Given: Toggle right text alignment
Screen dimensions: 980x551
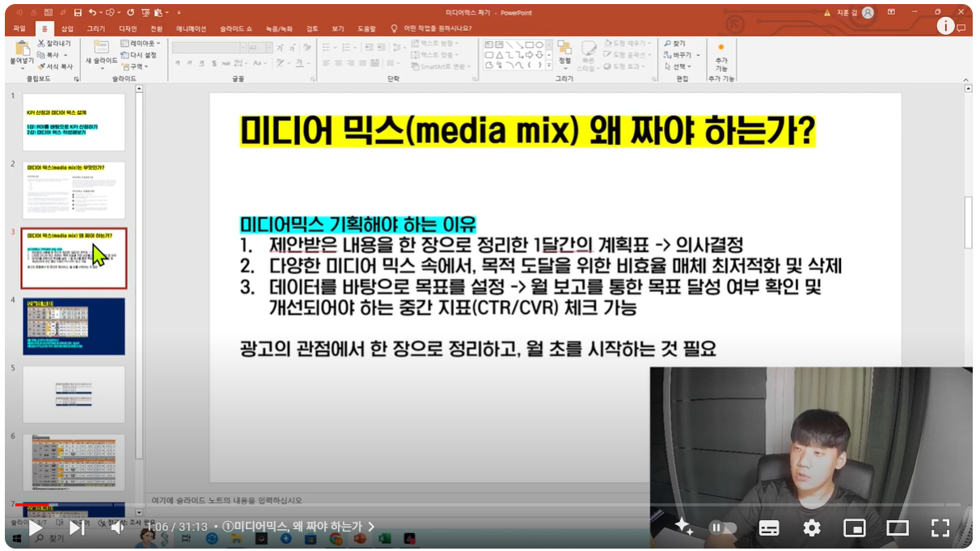Looking at the screenshot, I should (x=349, y=63).
